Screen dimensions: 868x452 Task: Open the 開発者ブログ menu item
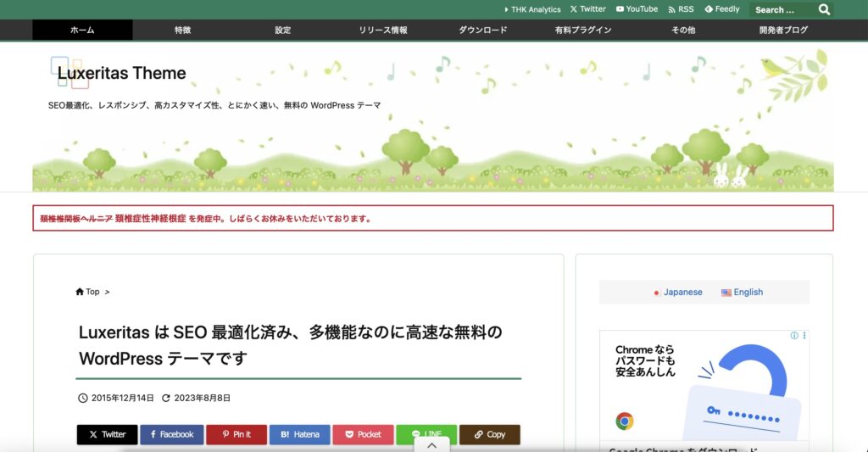[783, 30]
